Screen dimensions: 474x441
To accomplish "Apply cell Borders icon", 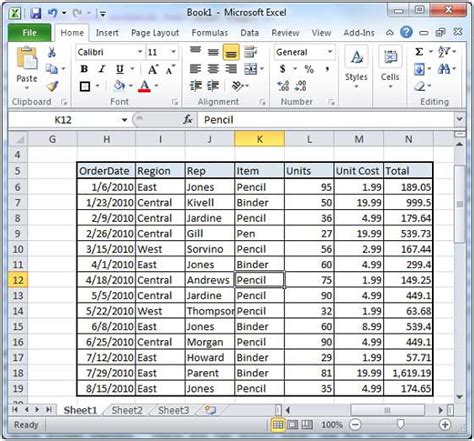I will [85, 86].
